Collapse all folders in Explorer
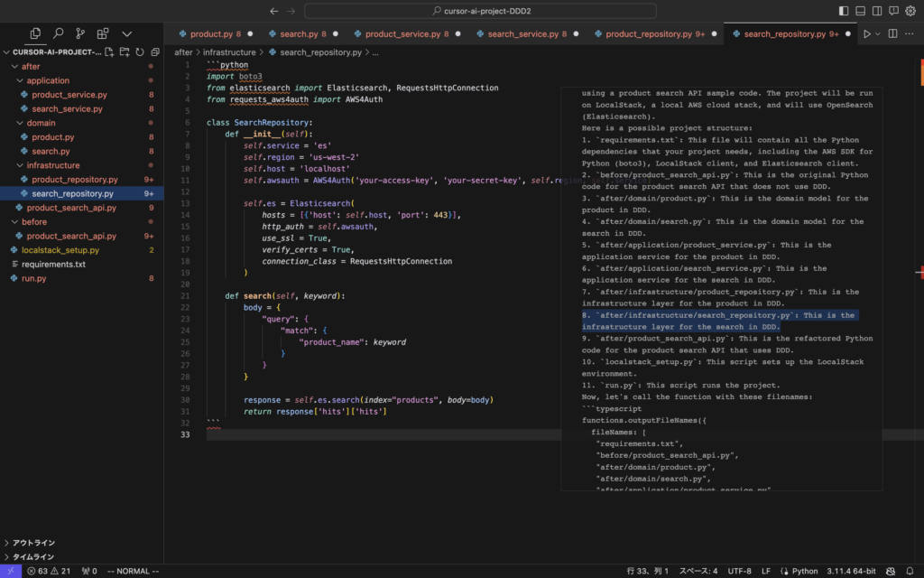The height and width of the screenshot is (578, 924). (x=155, y=51)
